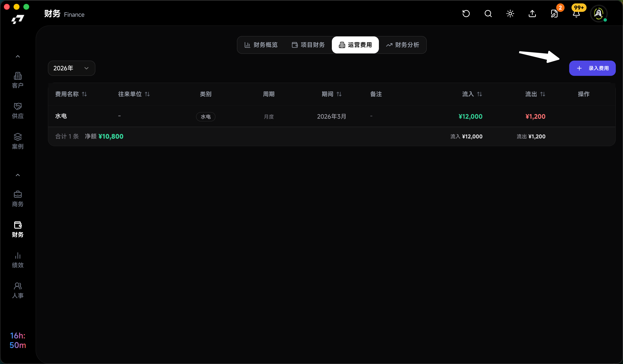Select the 财务 (Finance) sidebar module

18,229
